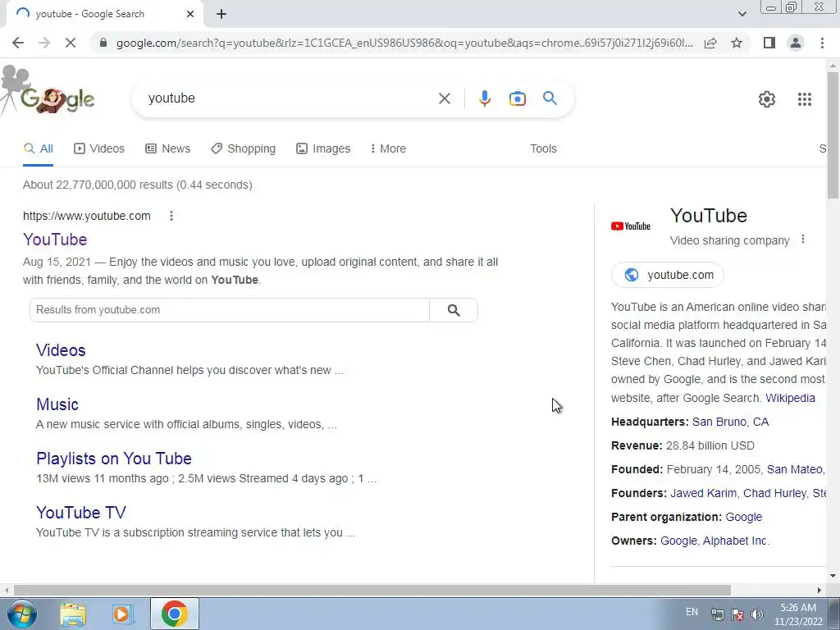Toggle the Chrome side panel icon
840x630 pixels.
(x=769, y=43)
